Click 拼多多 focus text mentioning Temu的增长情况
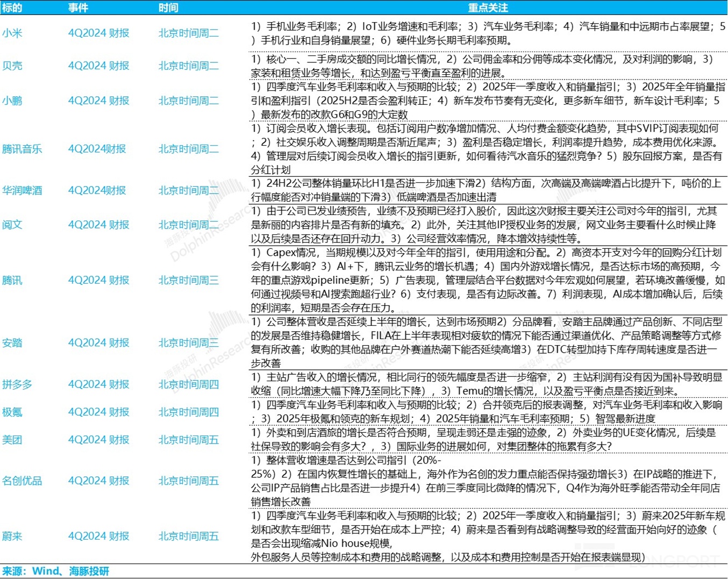 click(488, 384)
